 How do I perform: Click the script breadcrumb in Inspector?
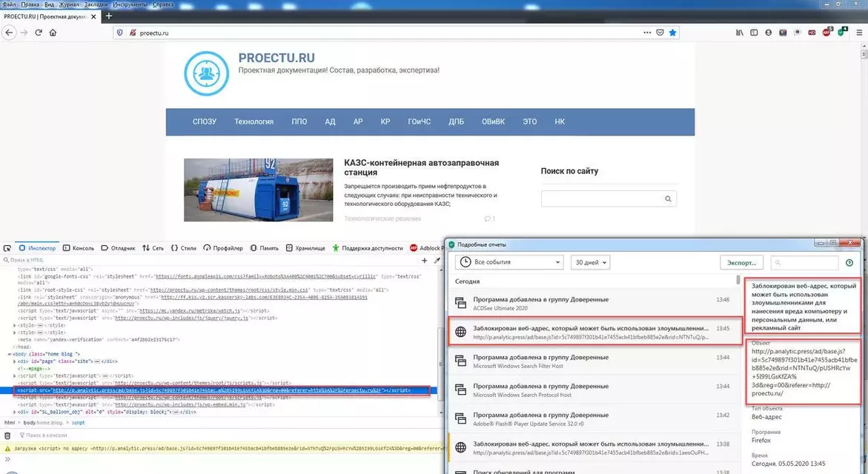coord(78,423)
